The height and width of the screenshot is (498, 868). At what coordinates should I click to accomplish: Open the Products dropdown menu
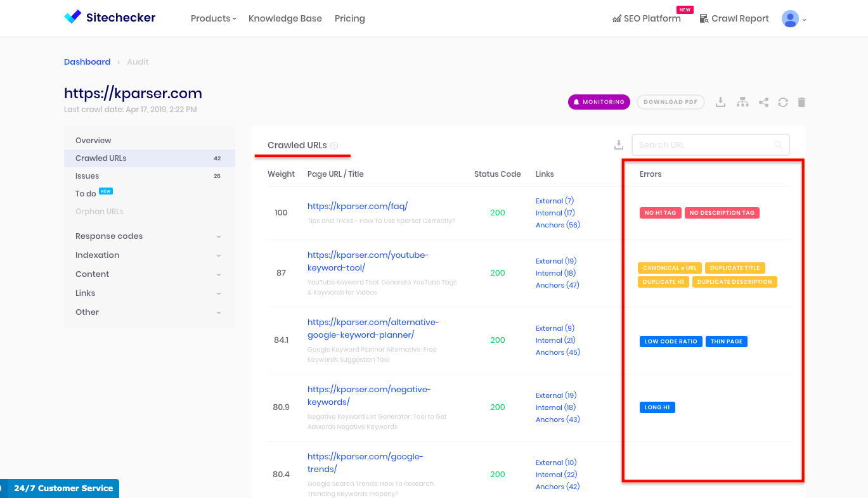(x=213, y=18)
